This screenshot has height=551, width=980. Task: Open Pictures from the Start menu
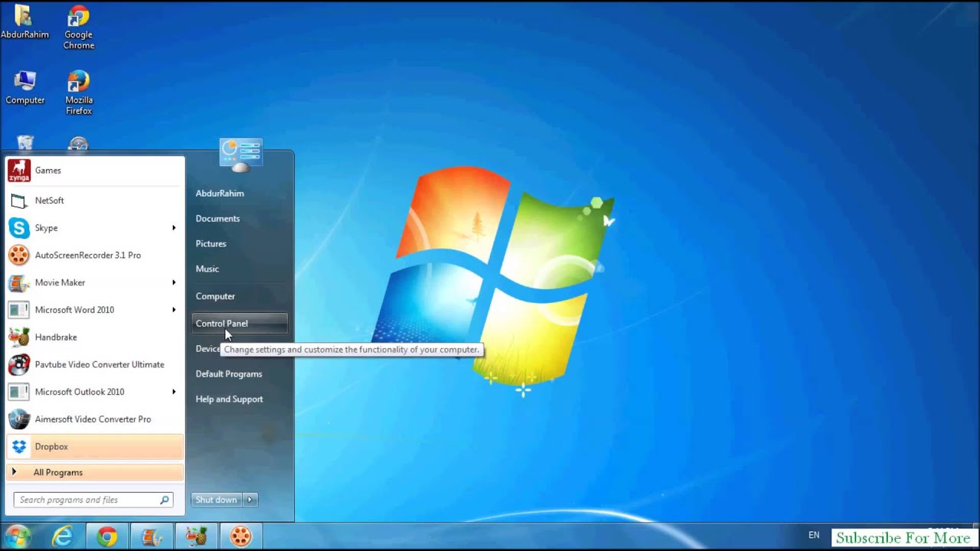[x=211, y=244]
